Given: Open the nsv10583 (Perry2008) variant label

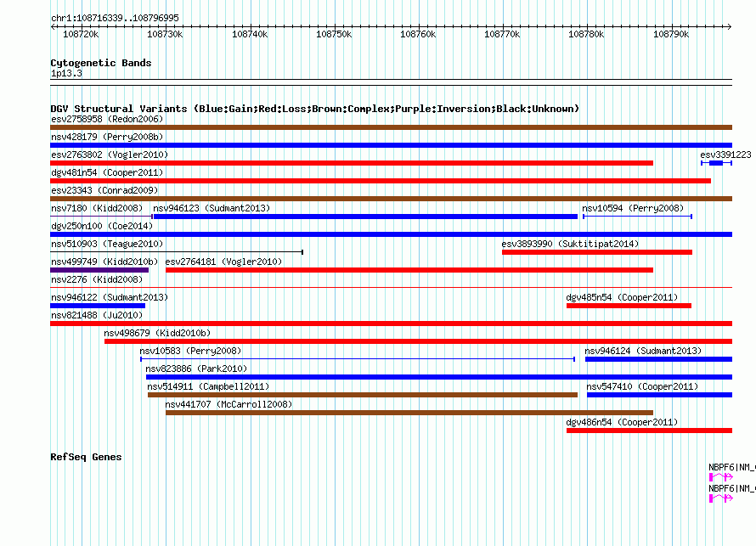Looking at the screenshot, I should coord(190,351).
